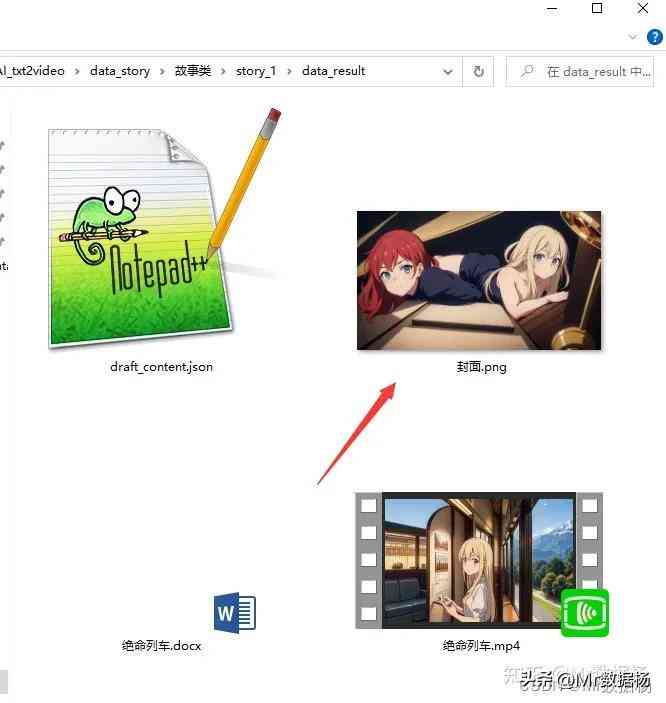
Task: Open the address bar history dropdown
Action: coord(448,71)
